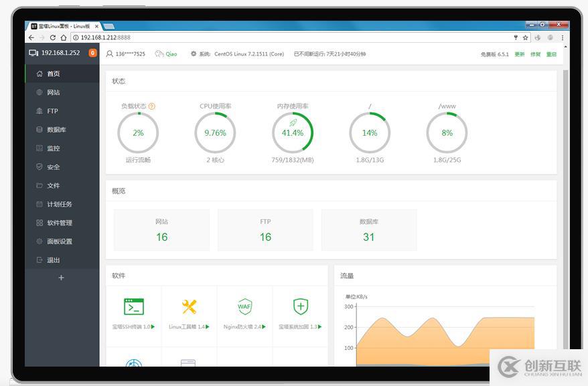588x386 pixels.
Task: Open the 数据库 sidebar menu
Action: point(62,130)
